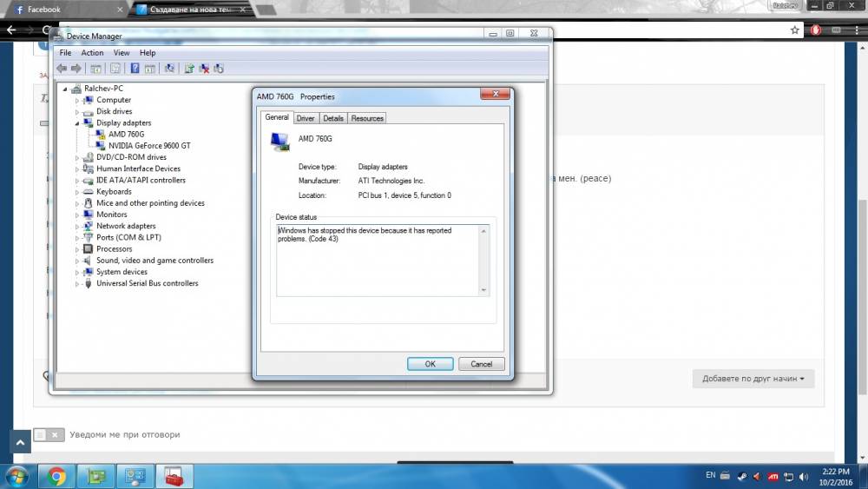Click the Steam tray icon
Viewport: 868px width, 489px height.
(x=742, y=476)
